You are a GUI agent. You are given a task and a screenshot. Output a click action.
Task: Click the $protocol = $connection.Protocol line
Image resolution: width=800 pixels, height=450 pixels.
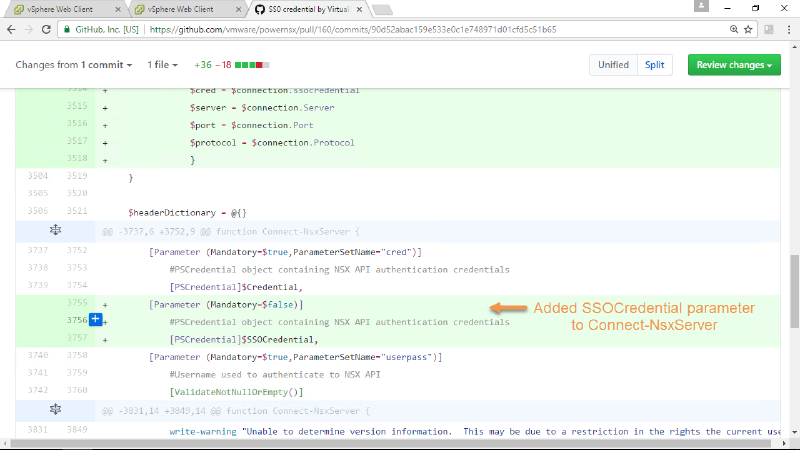pos(272,143)
